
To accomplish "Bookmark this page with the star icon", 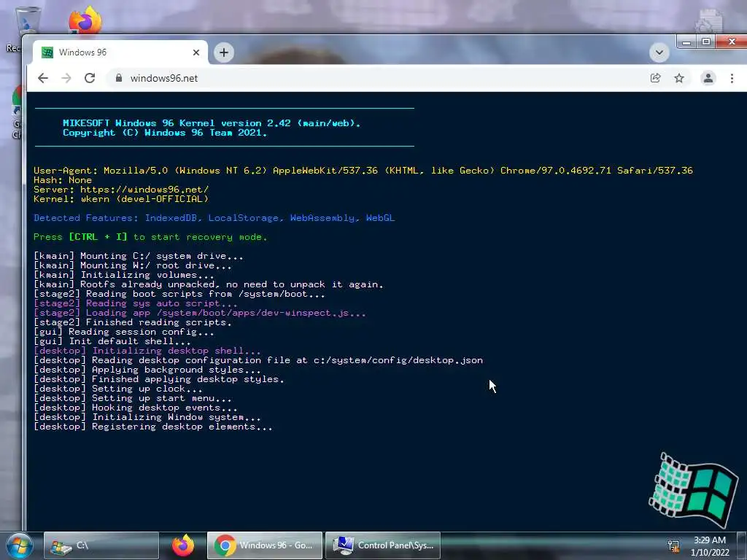I will pos(679,78).
